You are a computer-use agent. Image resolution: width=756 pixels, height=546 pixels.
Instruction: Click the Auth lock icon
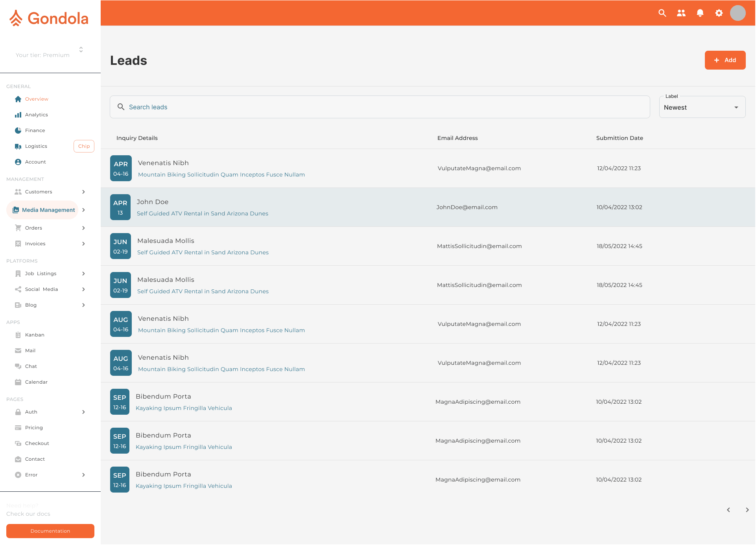[18, 412]
